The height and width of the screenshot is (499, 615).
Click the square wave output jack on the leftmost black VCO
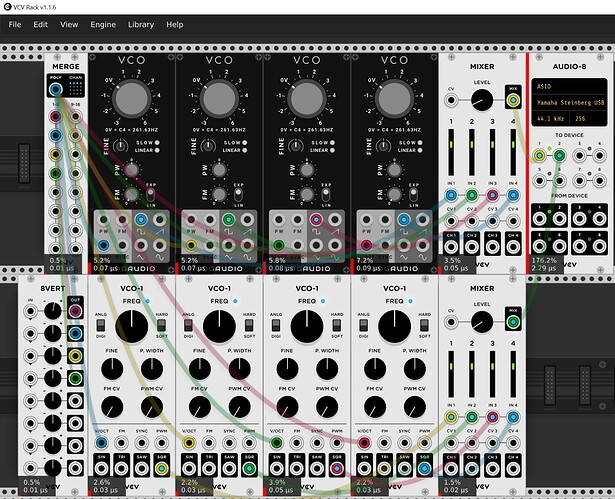(x=141, y=220)
